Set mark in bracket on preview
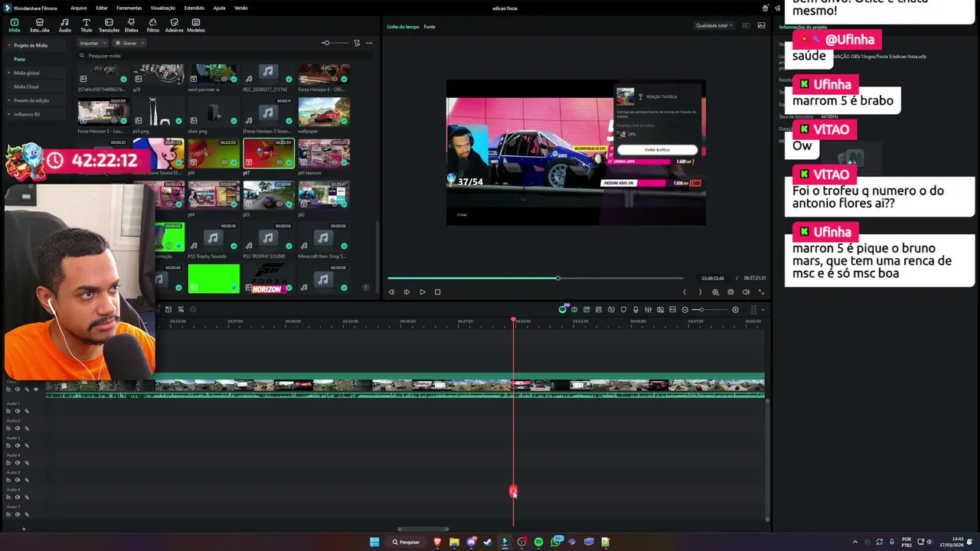 point(684,292)
